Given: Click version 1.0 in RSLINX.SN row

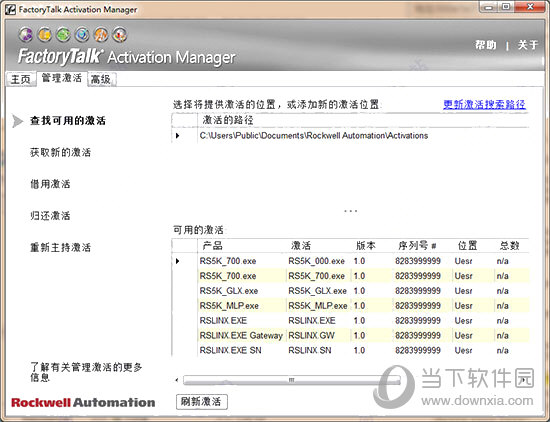Looking at the screenshot, I should [359, 350].
